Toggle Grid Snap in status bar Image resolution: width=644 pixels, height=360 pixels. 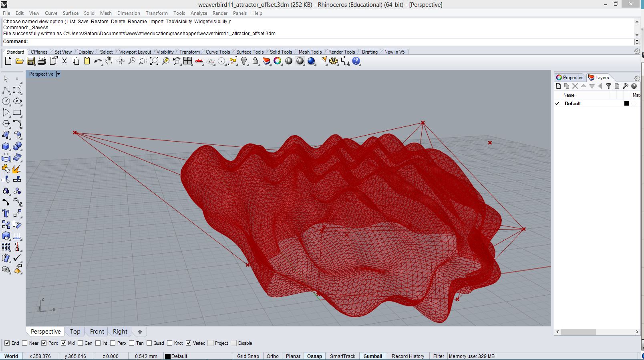tap(248, 356)
